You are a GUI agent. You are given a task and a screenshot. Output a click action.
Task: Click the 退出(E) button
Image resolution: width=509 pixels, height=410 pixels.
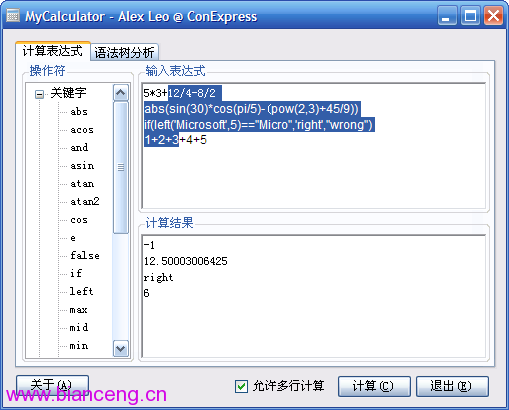click(x=452, y=386)
